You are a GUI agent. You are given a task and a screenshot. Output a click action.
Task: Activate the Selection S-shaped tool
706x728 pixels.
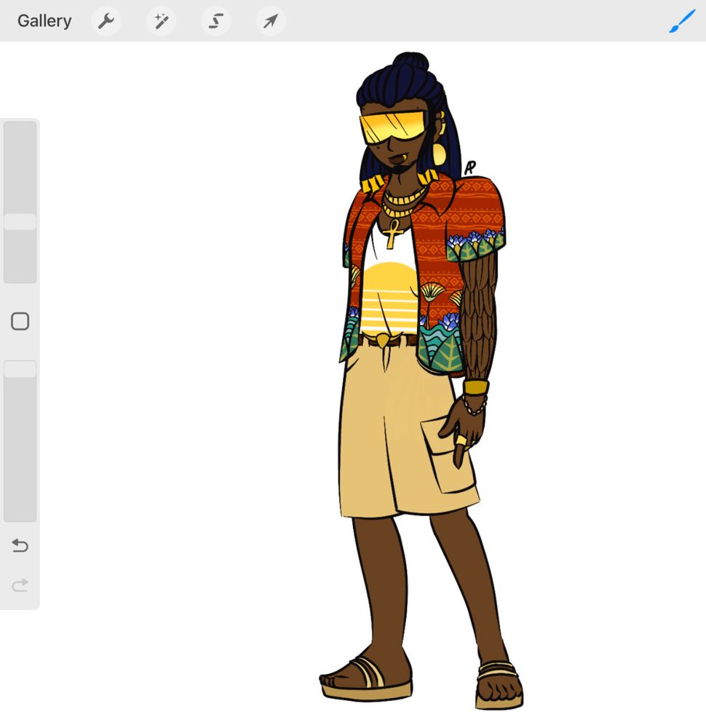(215, 21)
